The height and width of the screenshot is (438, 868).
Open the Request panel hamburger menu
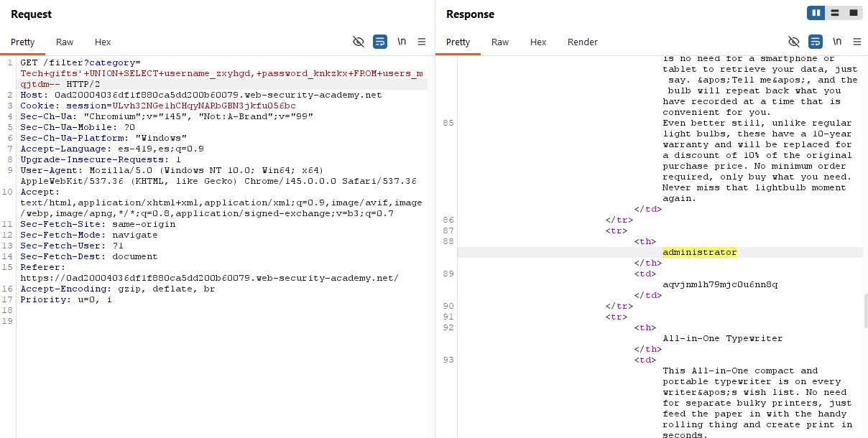point(422,42)
